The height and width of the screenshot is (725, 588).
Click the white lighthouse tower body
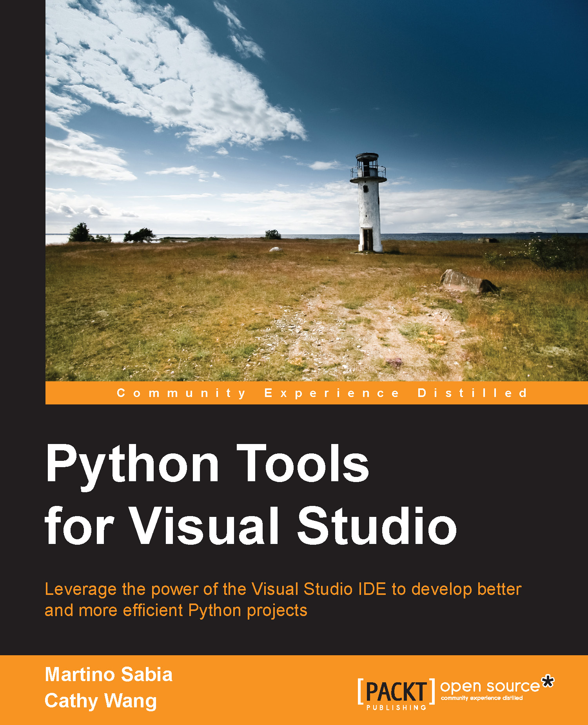coord(369,208)
